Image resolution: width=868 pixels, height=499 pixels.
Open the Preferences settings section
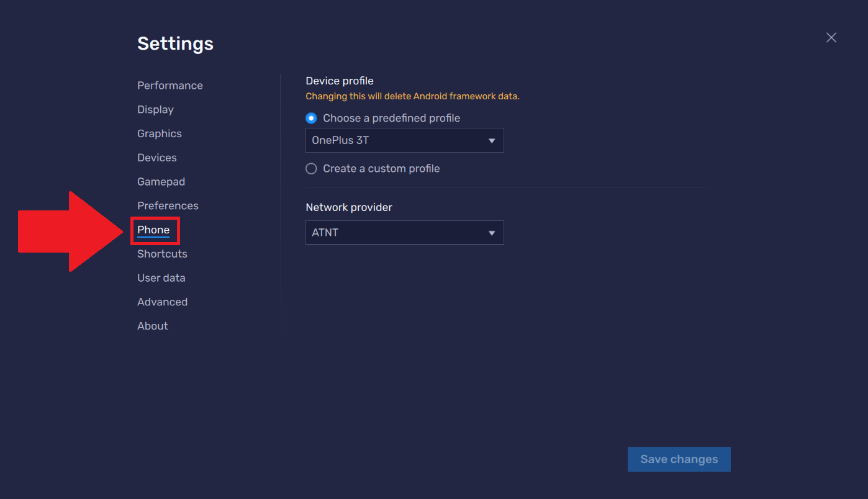[168, 205]
